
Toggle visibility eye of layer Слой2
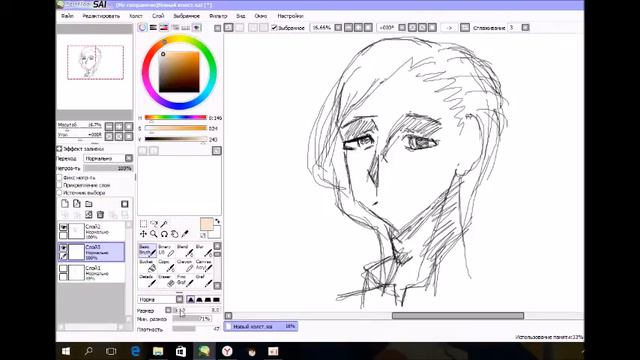(63, 227)
